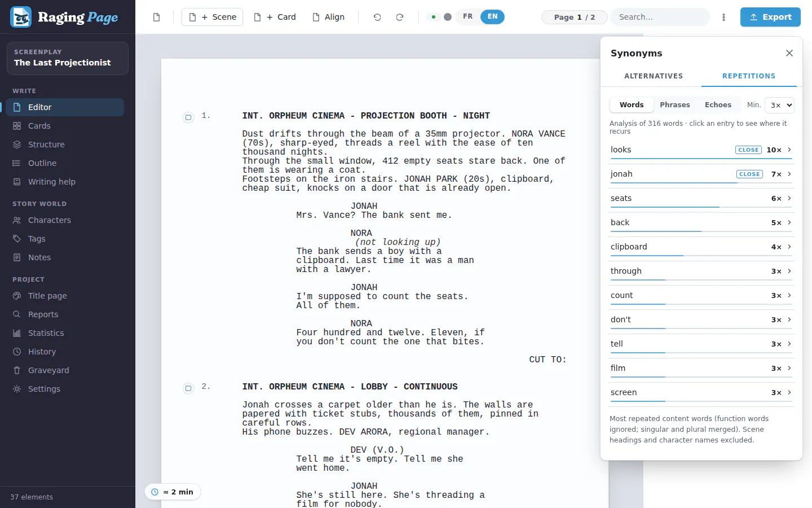Open the Outline section

coord(65,163)
